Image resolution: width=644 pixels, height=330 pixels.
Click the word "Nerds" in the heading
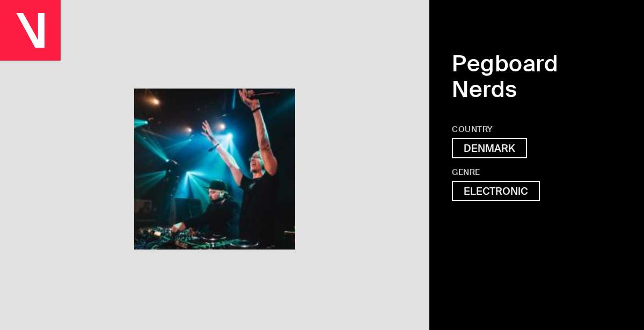pyautogui.click(x=485, y=90)
